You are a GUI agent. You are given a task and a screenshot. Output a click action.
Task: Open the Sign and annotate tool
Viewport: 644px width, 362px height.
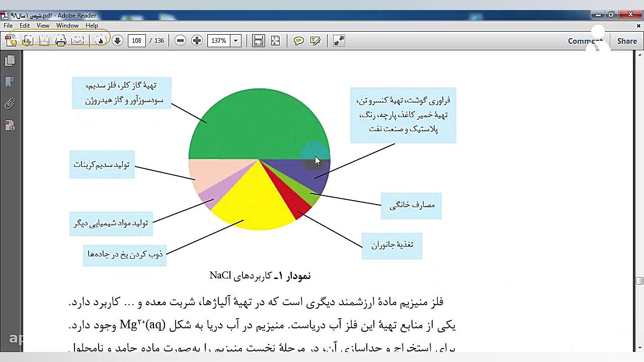[315, 40]
